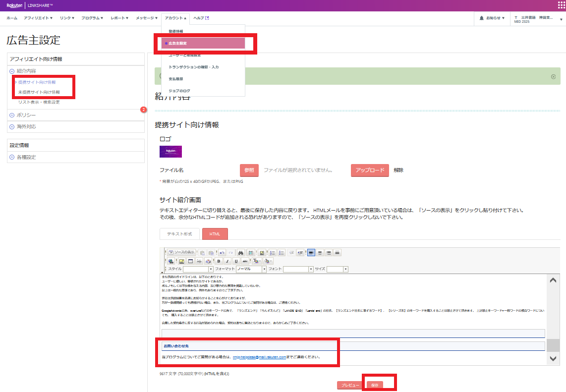Click the Italic formatting icon in editor
This screenshot has height=392, width=566.
[227, 261]
